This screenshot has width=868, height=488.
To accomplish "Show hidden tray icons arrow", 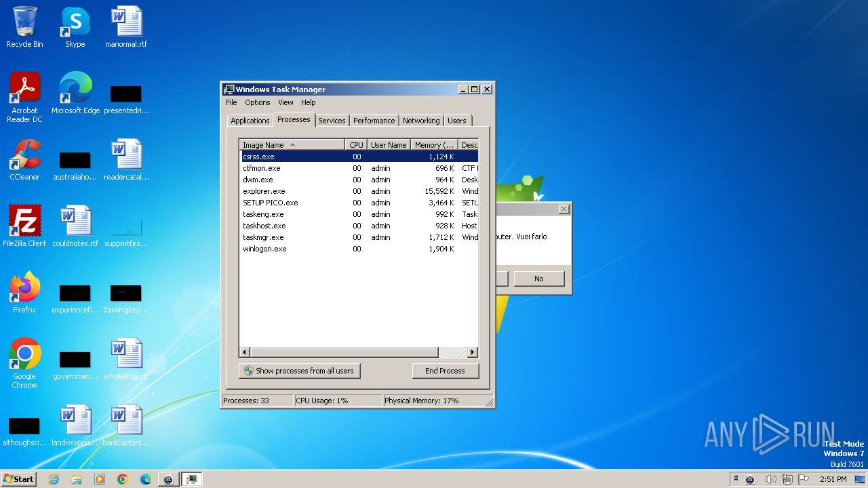I will 736,479.
